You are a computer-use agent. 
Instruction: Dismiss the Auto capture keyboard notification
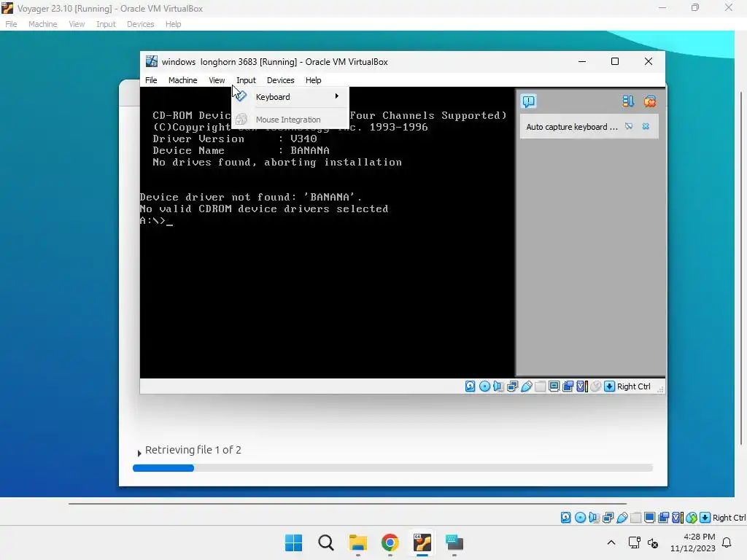coord(646,126)
